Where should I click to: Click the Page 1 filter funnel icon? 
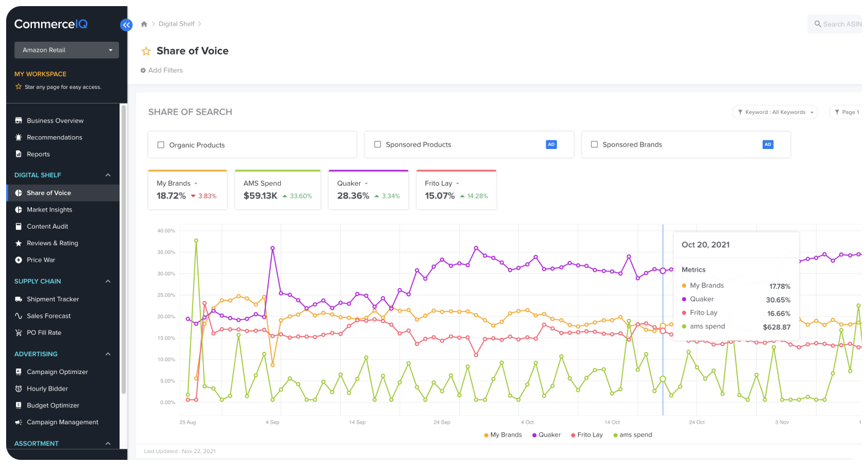837,112
